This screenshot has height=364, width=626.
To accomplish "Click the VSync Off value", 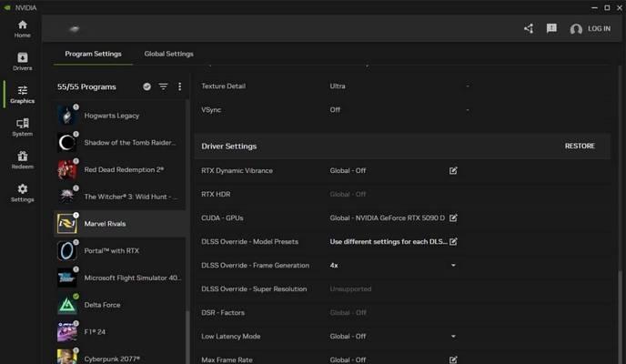I will [335, 110].
